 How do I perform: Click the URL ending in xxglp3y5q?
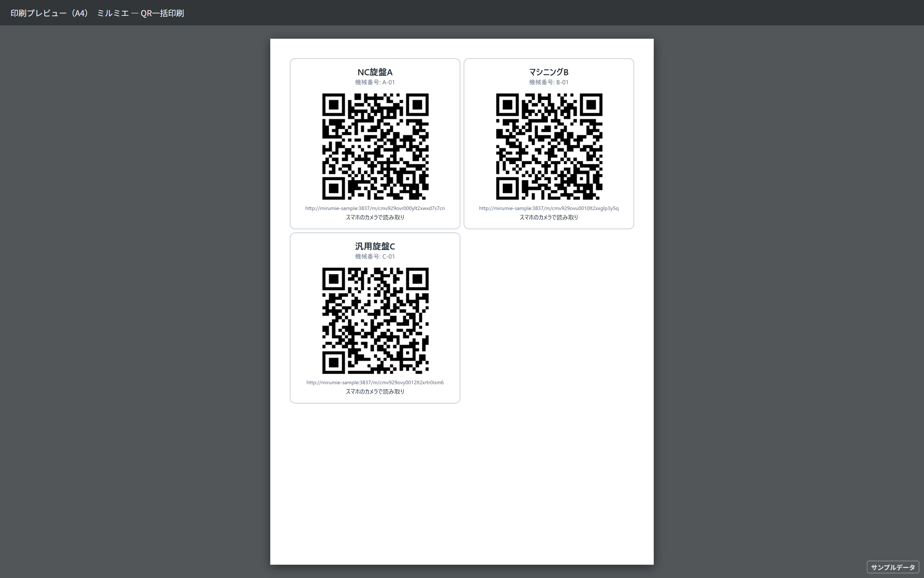(x=549, y=208)
